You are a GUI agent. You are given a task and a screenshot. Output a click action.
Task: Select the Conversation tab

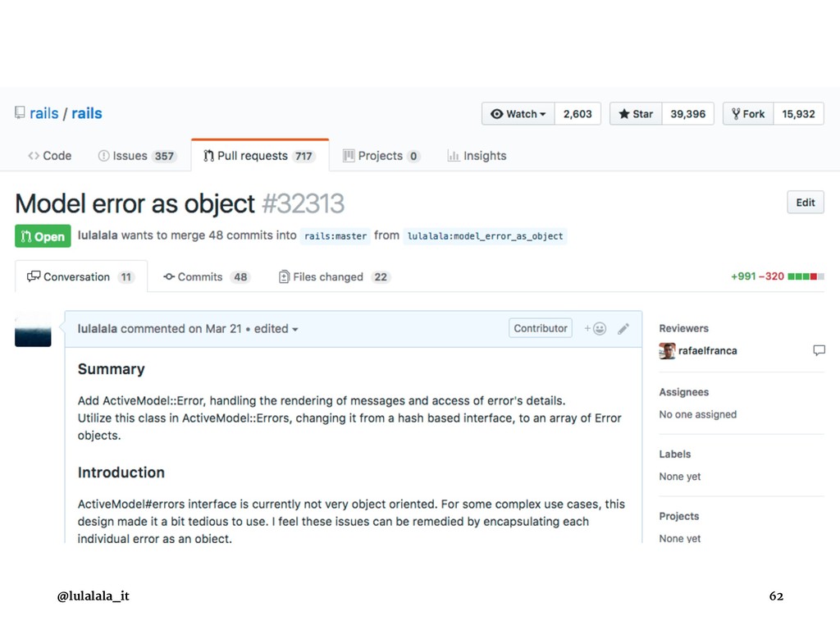point(81,276)
